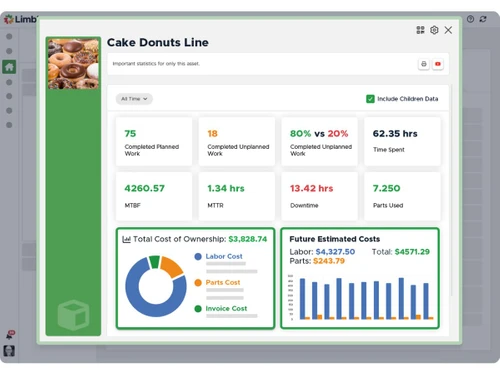Click the Limble logo in the top-left corner
Screen dimensions: 500x375
click(20, 19)
